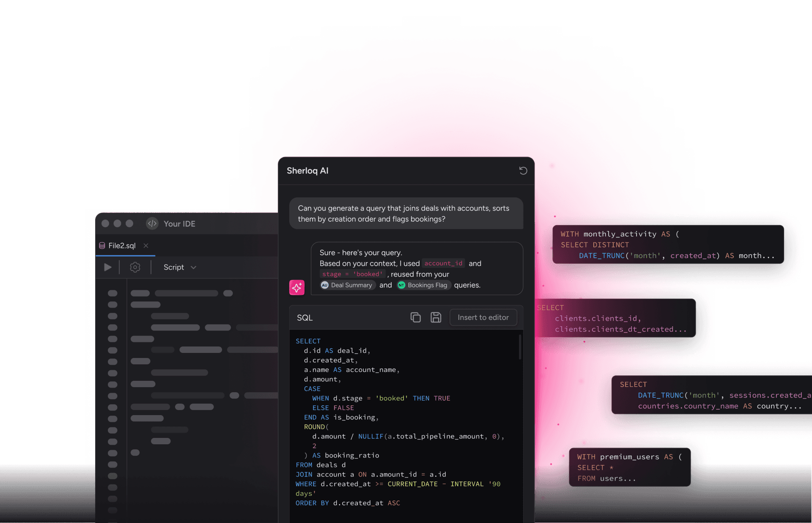Open the Bookings Flag query chip
812x523 pixels.
coord(423,285)
